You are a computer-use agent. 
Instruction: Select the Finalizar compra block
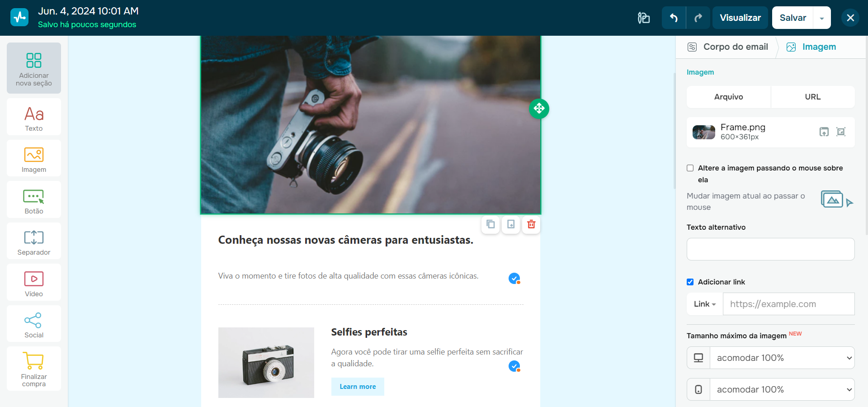(34, 369)
